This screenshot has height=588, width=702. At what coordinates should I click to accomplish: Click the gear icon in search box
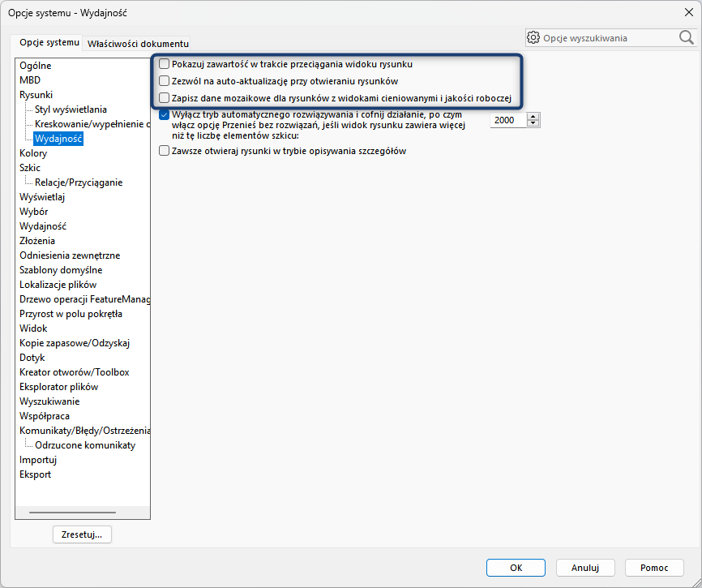(x=533, y=37)
